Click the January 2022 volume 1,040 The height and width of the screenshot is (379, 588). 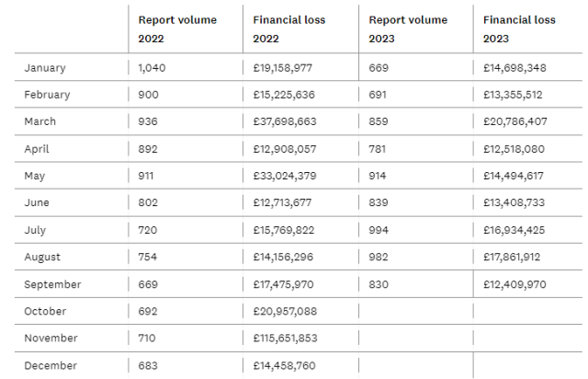(152, 68)
